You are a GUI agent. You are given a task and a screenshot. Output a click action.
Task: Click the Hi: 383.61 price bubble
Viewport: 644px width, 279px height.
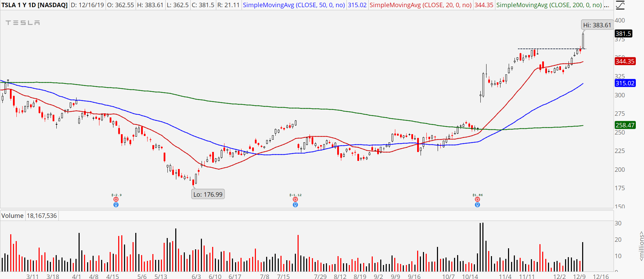click(x=597, y=25)
